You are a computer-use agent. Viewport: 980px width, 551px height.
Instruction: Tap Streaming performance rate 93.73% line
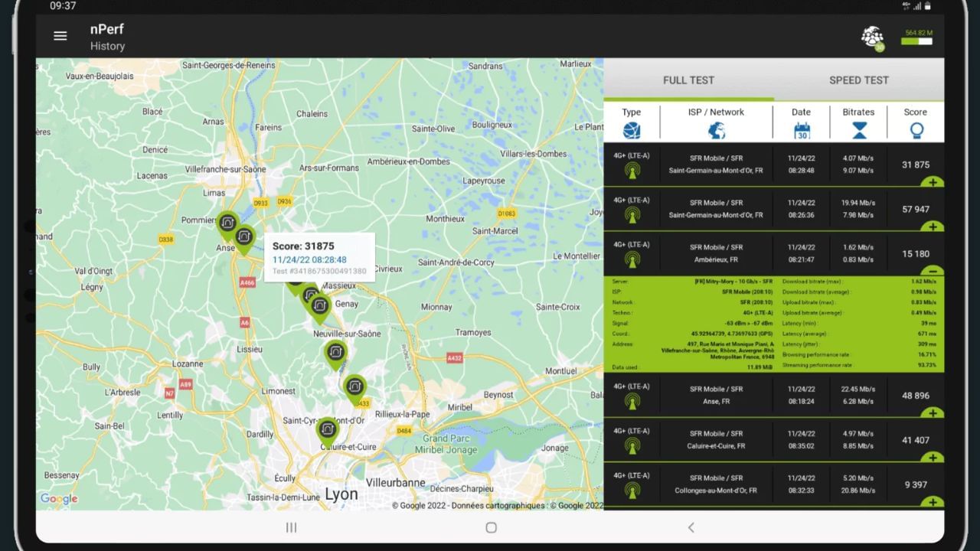(x=859, y=365)
